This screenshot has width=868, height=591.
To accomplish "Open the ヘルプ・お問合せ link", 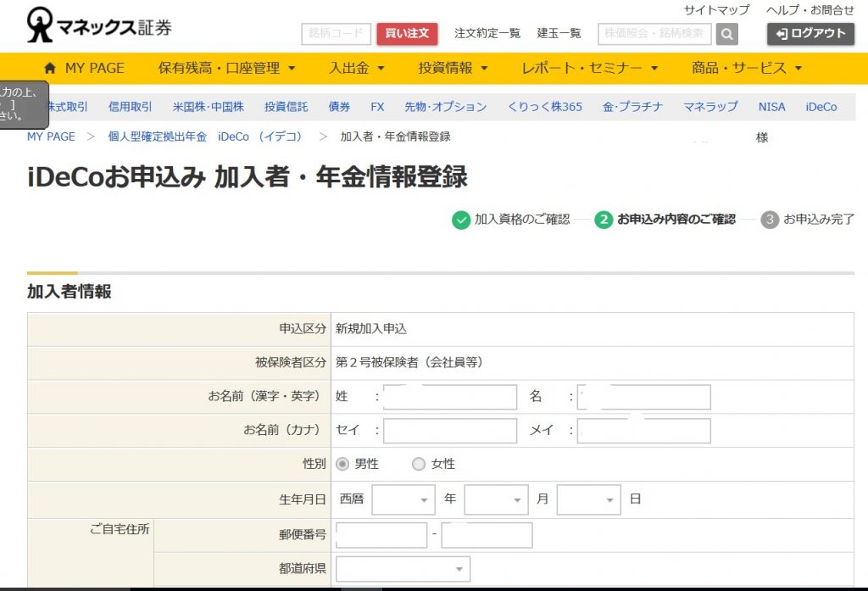I will click(810, 10).
